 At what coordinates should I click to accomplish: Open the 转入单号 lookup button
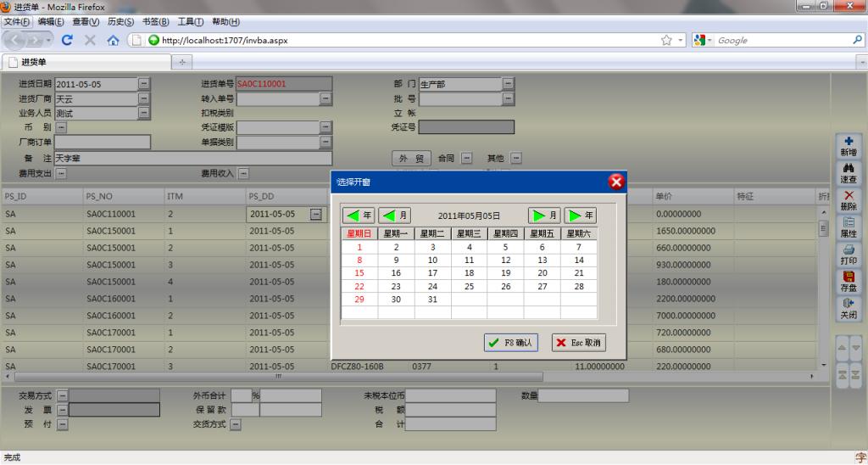325,98
